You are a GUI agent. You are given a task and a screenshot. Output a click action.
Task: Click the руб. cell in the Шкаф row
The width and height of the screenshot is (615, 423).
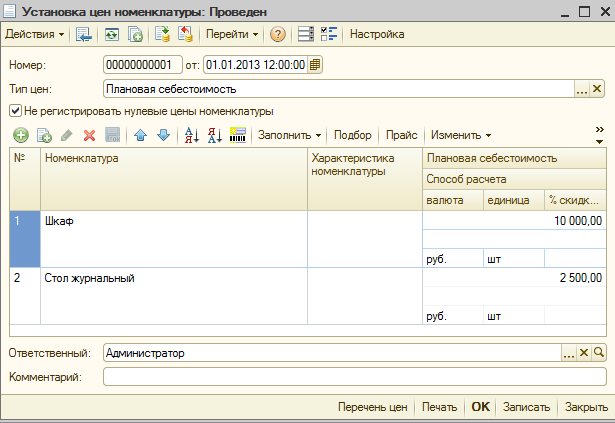(x=453, y=259)
